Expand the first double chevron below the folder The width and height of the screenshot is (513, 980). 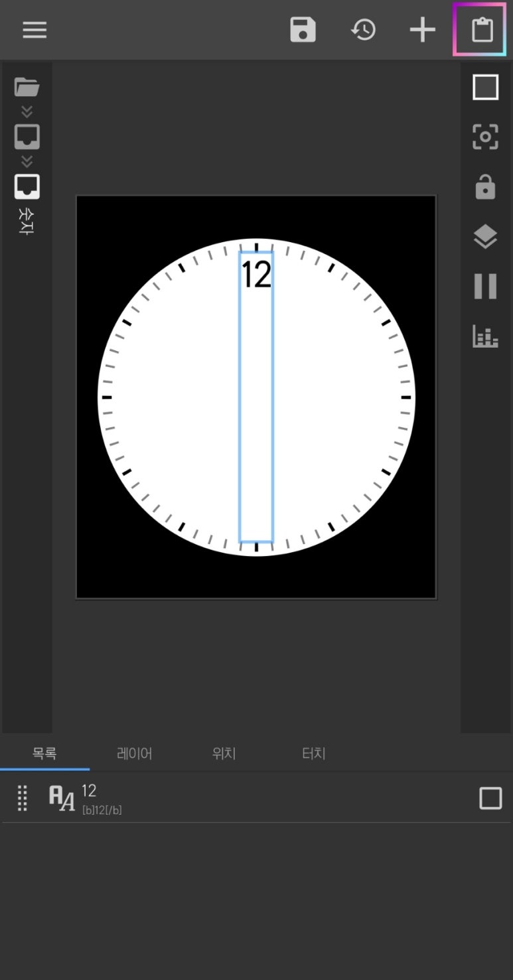tap(27, 111)
